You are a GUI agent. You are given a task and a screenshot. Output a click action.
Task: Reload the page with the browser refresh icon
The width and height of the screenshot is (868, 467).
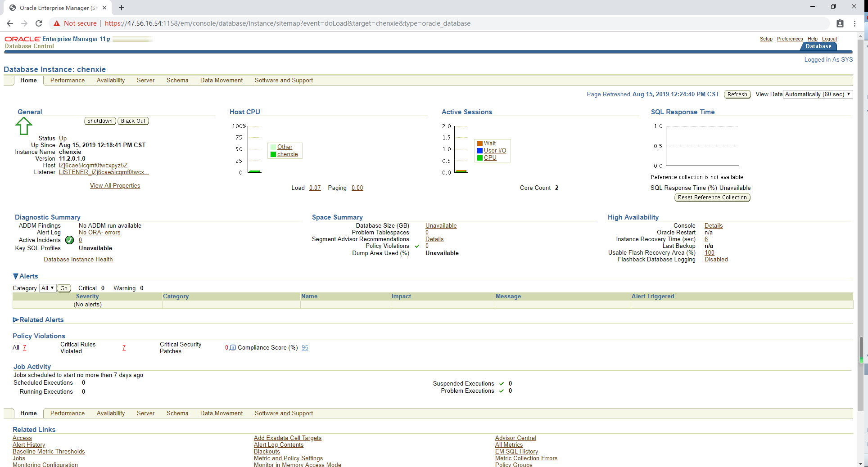(x=39, y=23)
